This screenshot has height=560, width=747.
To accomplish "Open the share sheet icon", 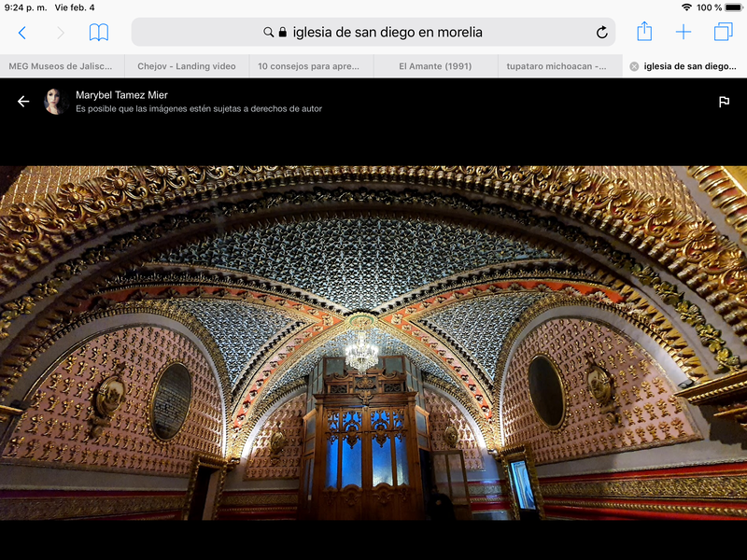I will (644, 32).
